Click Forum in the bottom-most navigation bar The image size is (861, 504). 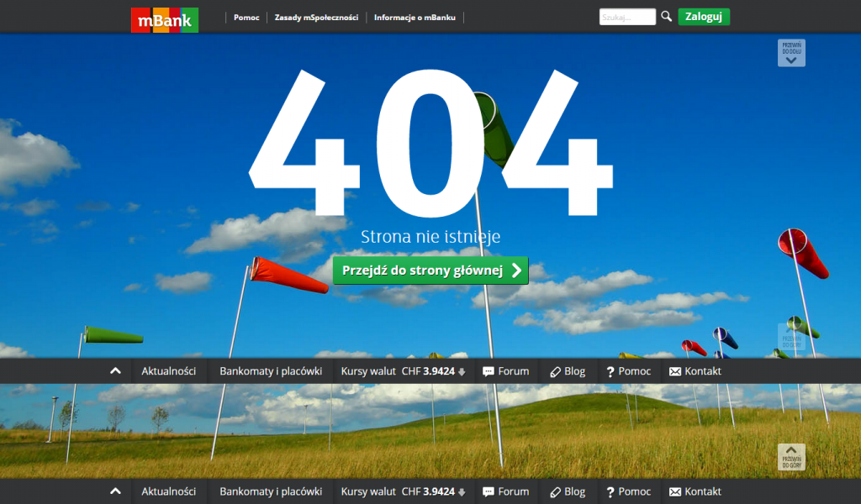click(506, 491)
